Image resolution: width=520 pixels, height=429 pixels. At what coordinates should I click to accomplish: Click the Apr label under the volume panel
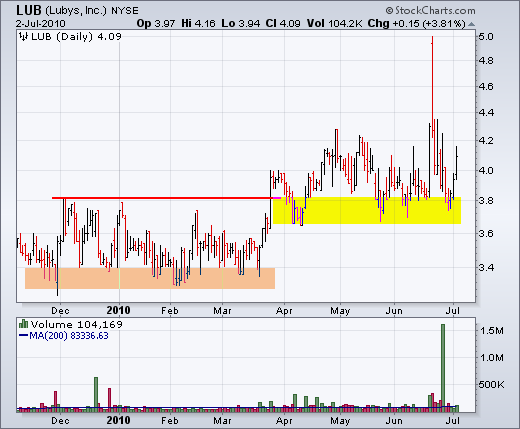pyautogui.click(x=284, y=421)
